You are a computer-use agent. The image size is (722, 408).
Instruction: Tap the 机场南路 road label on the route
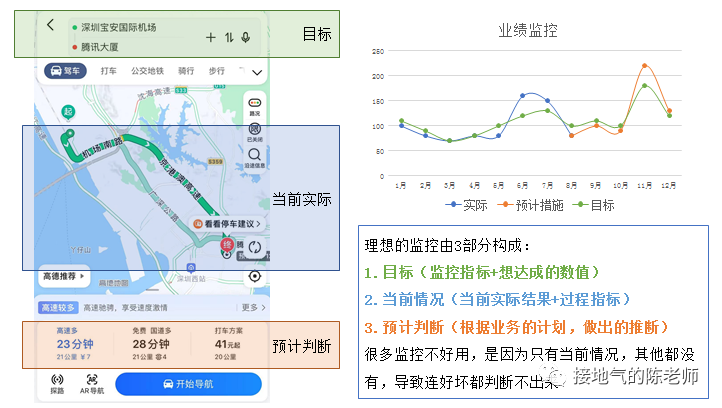[x=102, y=148]
